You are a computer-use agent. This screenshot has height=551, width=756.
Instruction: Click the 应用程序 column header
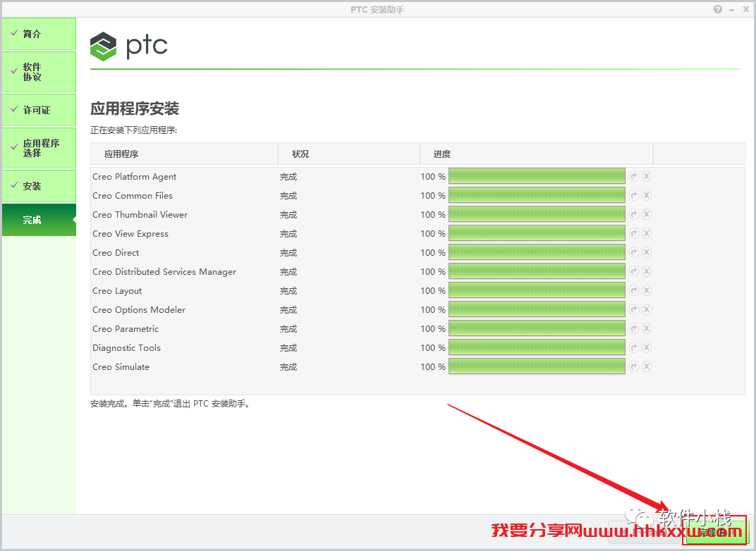coord(184,154)
